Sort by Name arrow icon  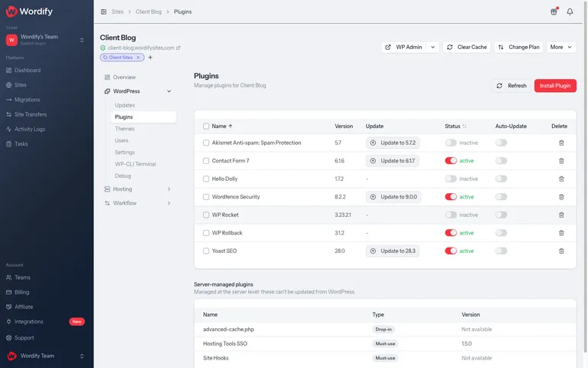point(230,127)
